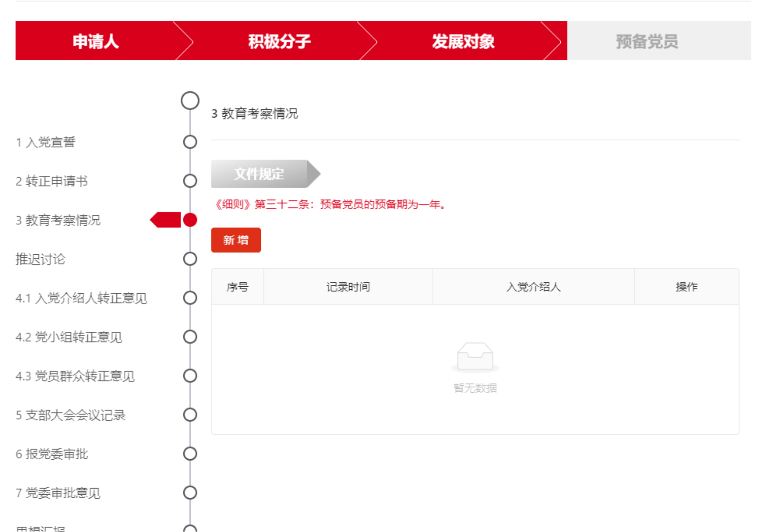Click timeline circle beside 5 支部大会会议记录
The height and width of the screenshot is (532, 768).
190,415
